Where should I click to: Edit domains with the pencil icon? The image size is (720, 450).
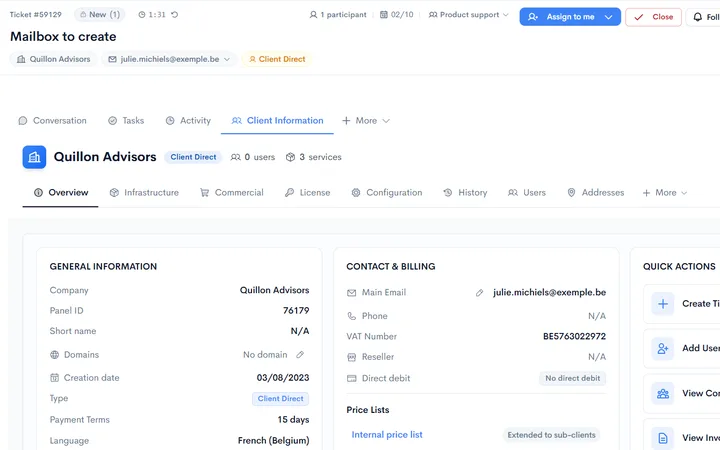click(300, 354)
